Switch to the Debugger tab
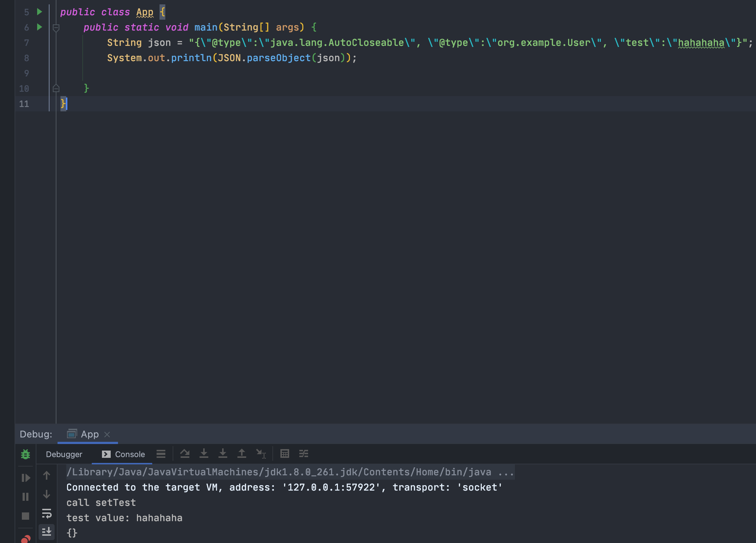756x543 pixels. 64,454
